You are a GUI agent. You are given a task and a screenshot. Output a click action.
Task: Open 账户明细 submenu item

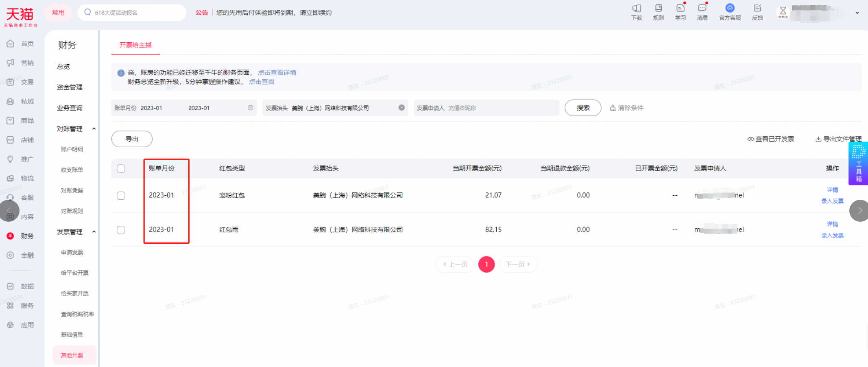pyautogui.click(x=72, y=149)
